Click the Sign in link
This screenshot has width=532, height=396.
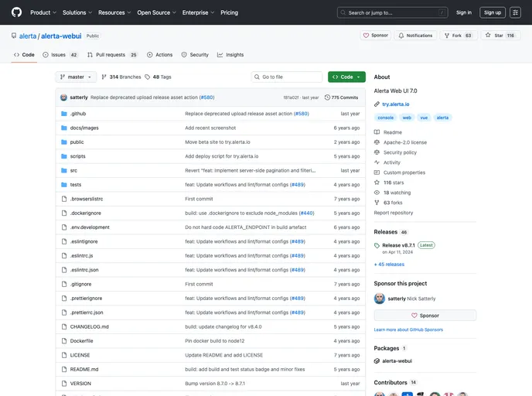463,12
